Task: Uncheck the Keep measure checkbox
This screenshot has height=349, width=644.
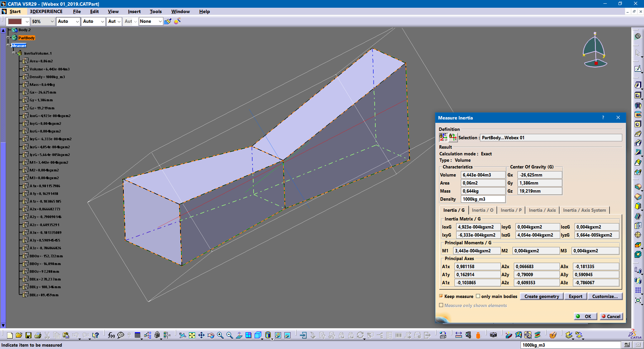Action: (x=441, y=296)
